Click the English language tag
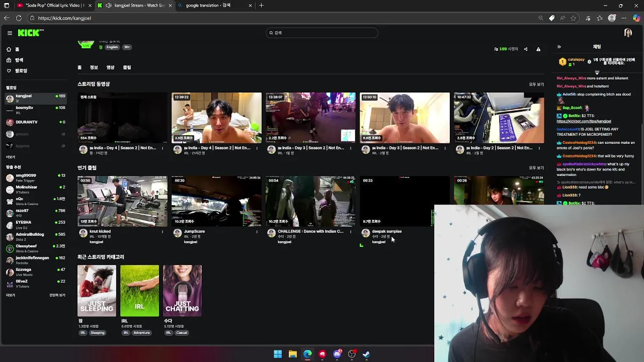This screenshot has height=362, width=644. tap(112, 47)
